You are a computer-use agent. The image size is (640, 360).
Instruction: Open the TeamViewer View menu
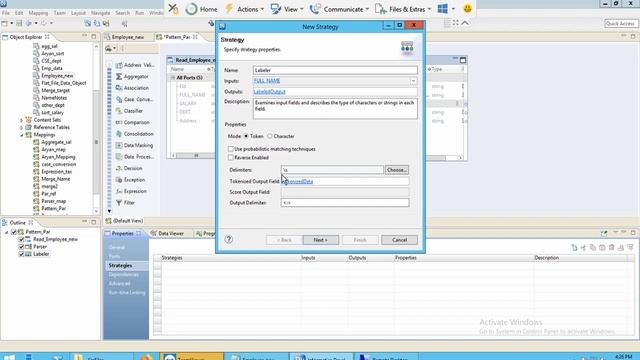pyautogui.click(x=287, y=9)
